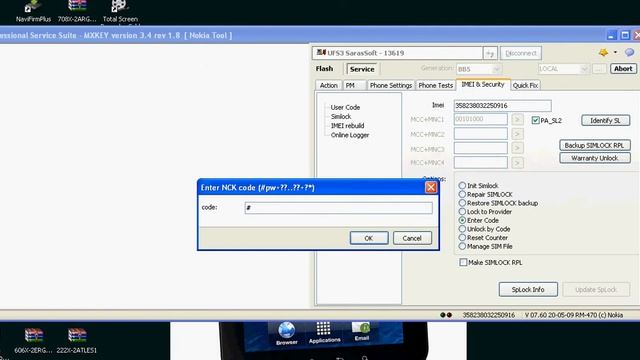Open the Phone Tests tab
Screen dimensions: 640x360
coord(436,85)
